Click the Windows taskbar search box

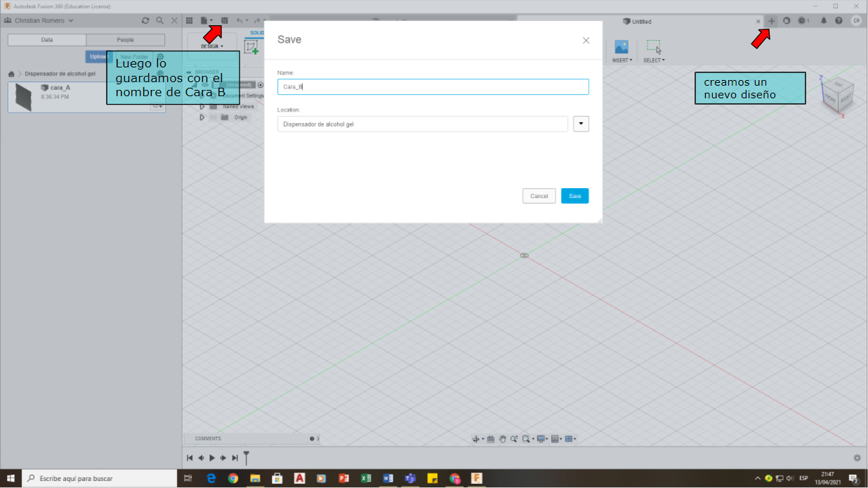tap(100, 478)
